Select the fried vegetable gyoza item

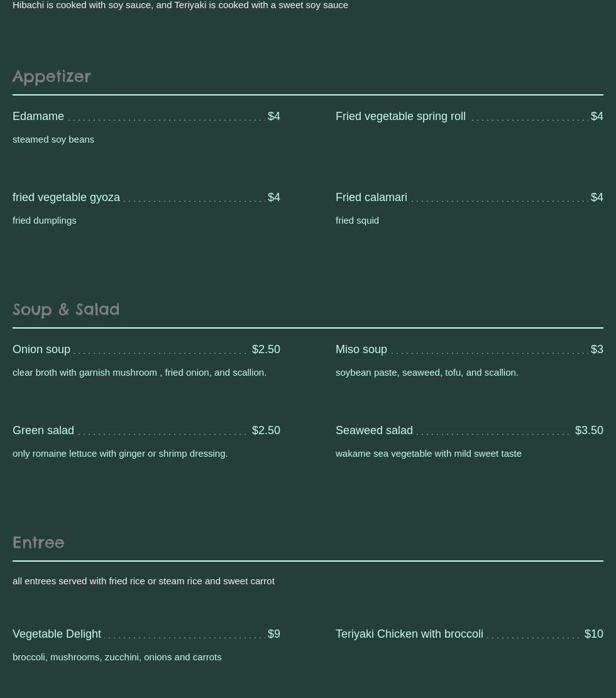point(66,197)
